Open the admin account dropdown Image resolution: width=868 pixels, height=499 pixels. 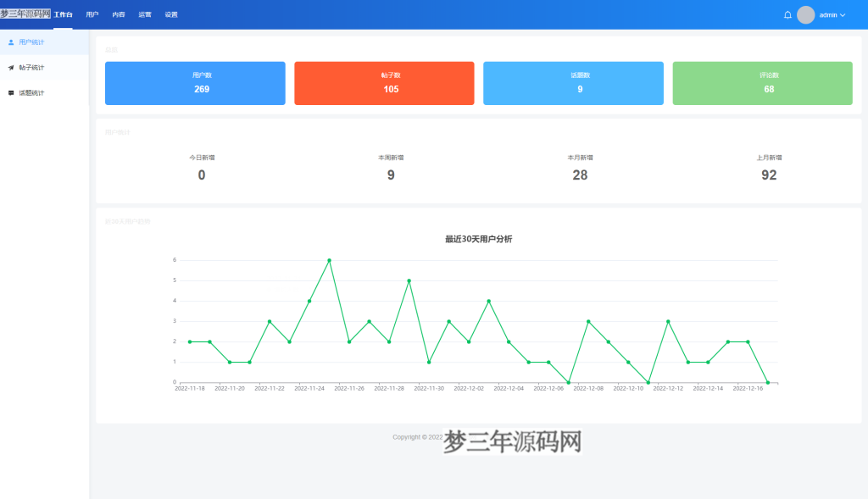point(829,14)
